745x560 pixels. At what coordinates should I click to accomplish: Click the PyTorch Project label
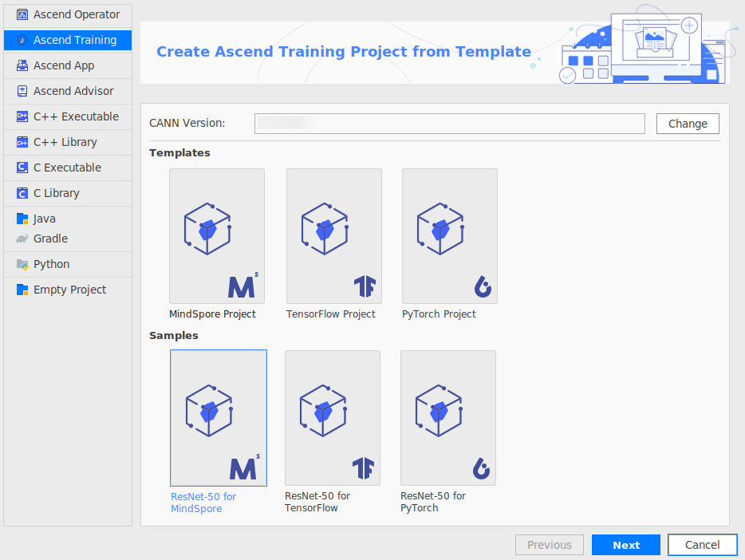click(439, 314)
